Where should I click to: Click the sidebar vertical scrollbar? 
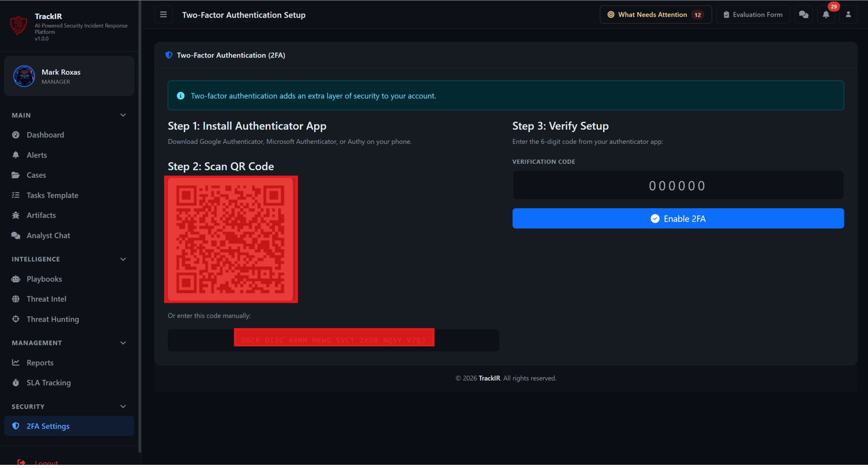pyautogui.click(x=140, y=226)
